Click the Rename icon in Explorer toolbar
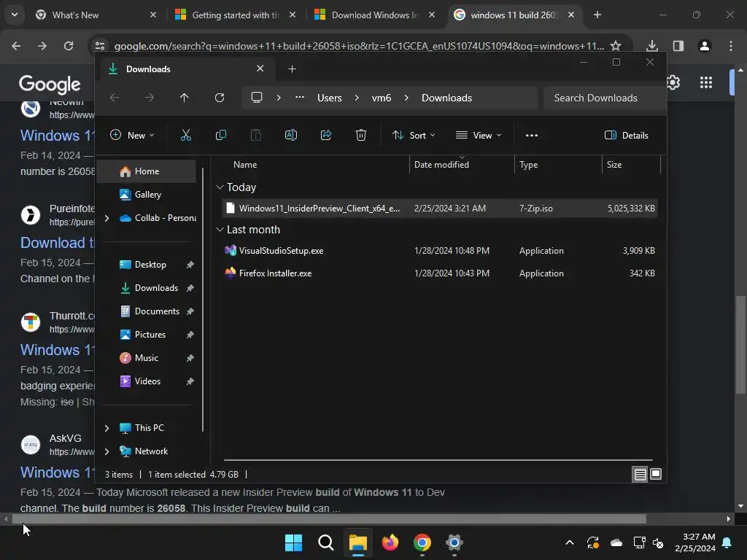Image resolution: width=747 pixels, height=560 pixels. pyautogui.click(x=290, y=135)
